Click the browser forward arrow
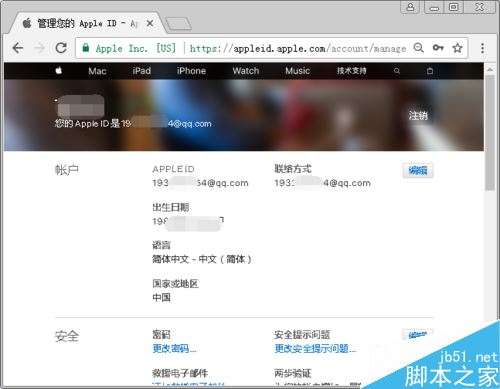This screenshot has height=389, width=500. (39, 48)
